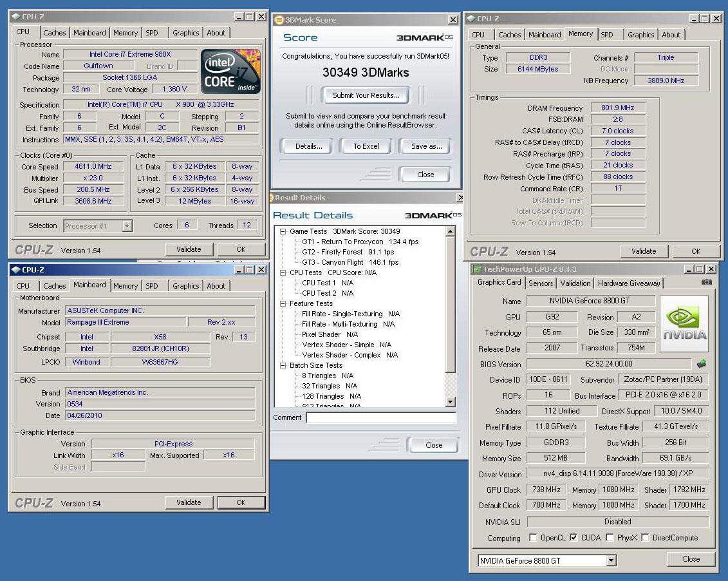Image resolution: width=728 pixels, height=581 pixels.
Task: Click the Result Details vertical scrollbar thumb
Action: (450, 304)
